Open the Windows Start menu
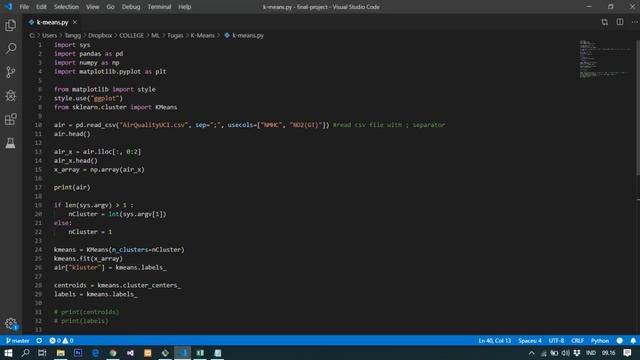Screen dimensions: 640x360 point(8,353)
